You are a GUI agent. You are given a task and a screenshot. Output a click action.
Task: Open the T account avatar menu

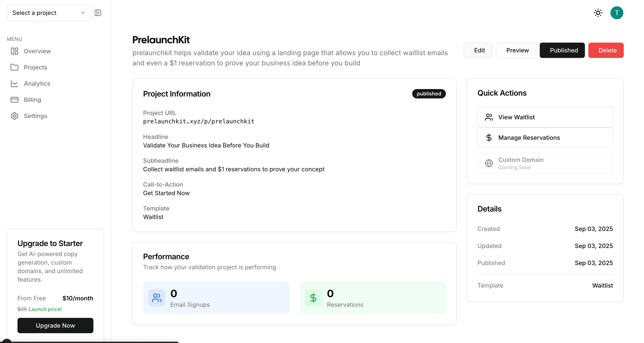coord(617,13)
